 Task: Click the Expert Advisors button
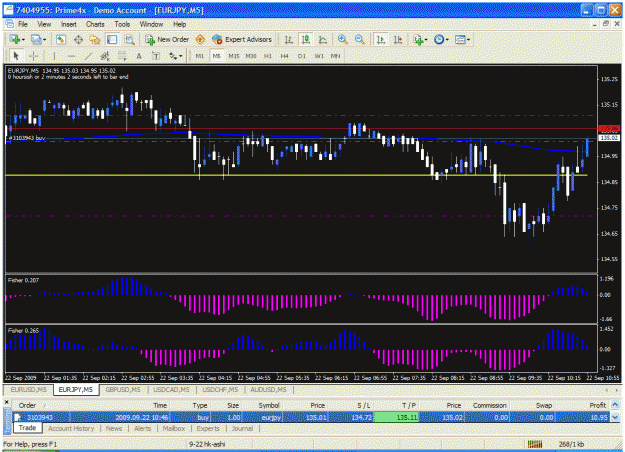[242, 39]
